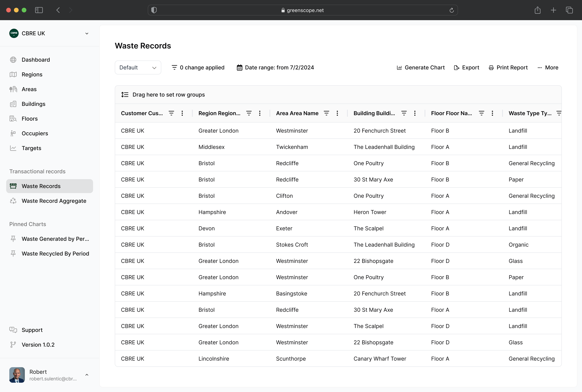Open Areas from the sidebar

point(49,89)
